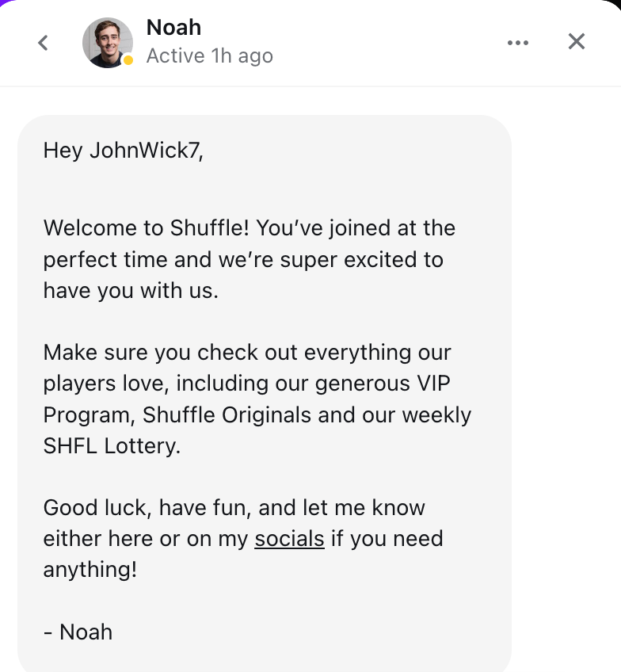This screenshot has width=621, height=672.
Task: Click the have you with us line
Action: coord(131,291)
